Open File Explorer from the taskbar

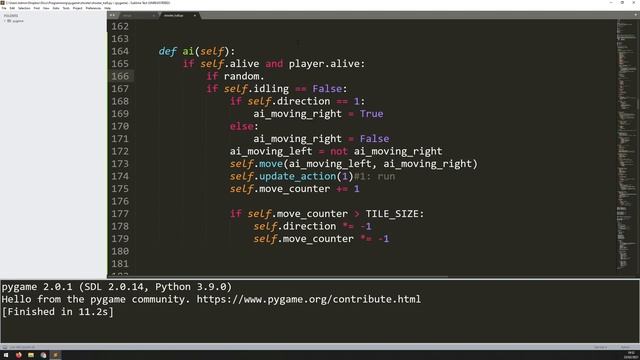pos(31,355)
